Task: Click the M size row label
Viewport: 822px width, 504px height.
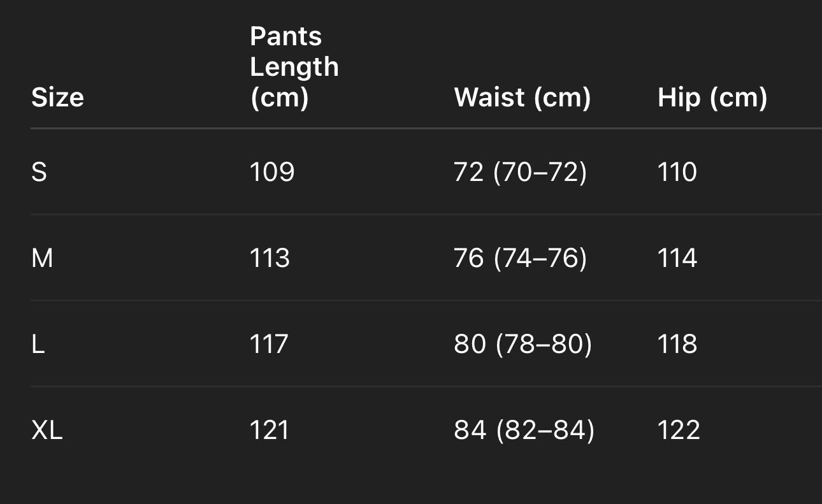Action: pyautogui.click(x=42, y=258)
